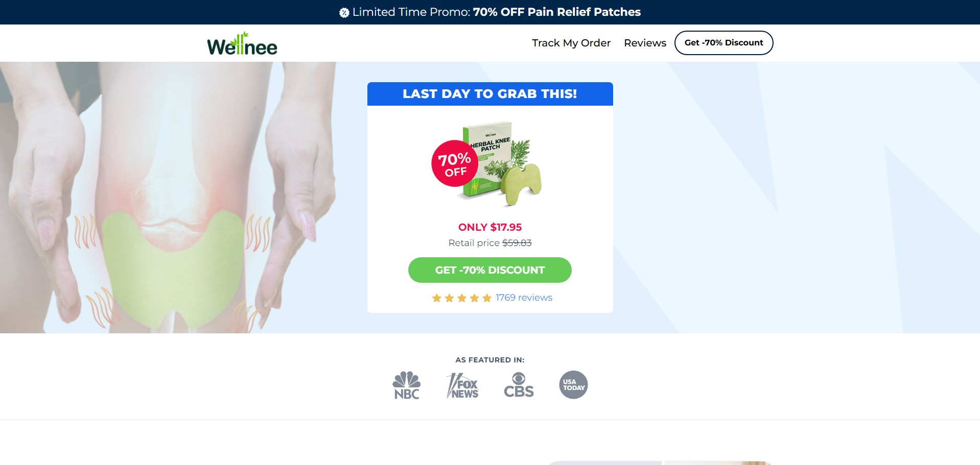
Task: Click the five-star rating icons
Action: click(x=461, y=298)
